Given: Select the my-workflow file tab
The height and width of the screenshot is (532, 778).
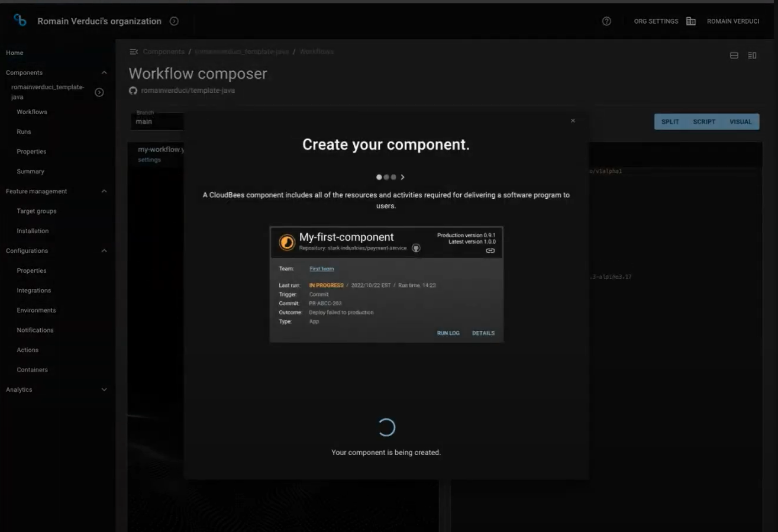Looking at the screenshot, I should click(161, 150).
